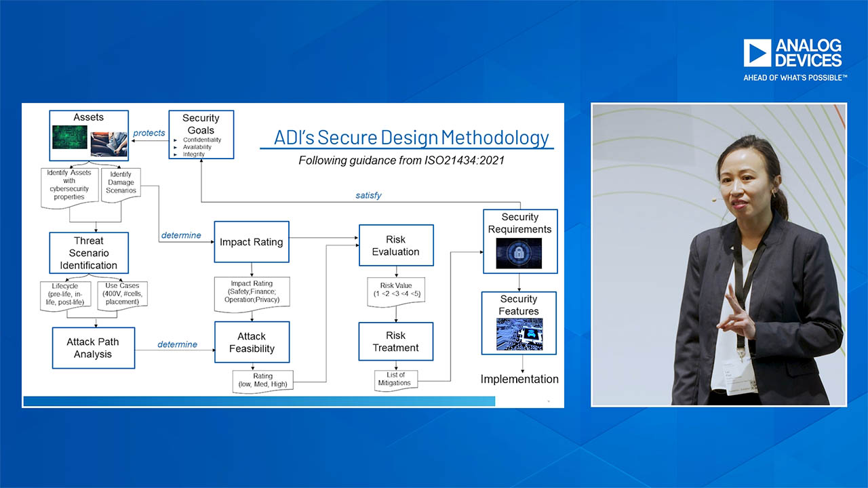Click the "Confidentiality" bullet
Viewport: 868px width, 488px height.
click(x=202, y=140)
